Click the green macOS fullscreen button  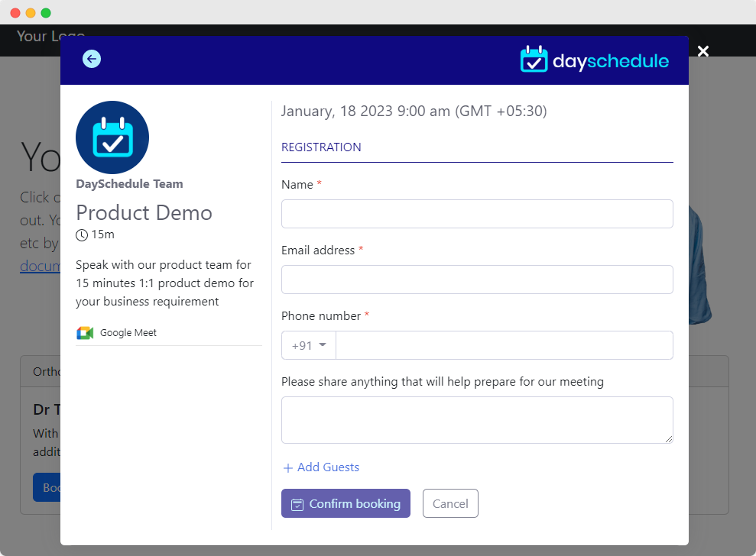[46, 13]
